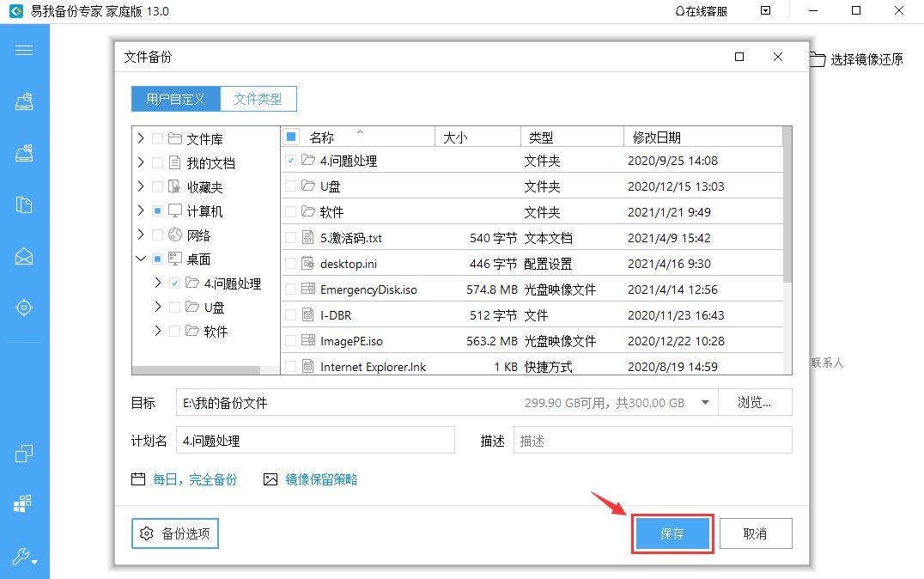Viewport: 924px width, 579px height.
Task: Expand the 计算机 tree node
Action: point(141,210)
